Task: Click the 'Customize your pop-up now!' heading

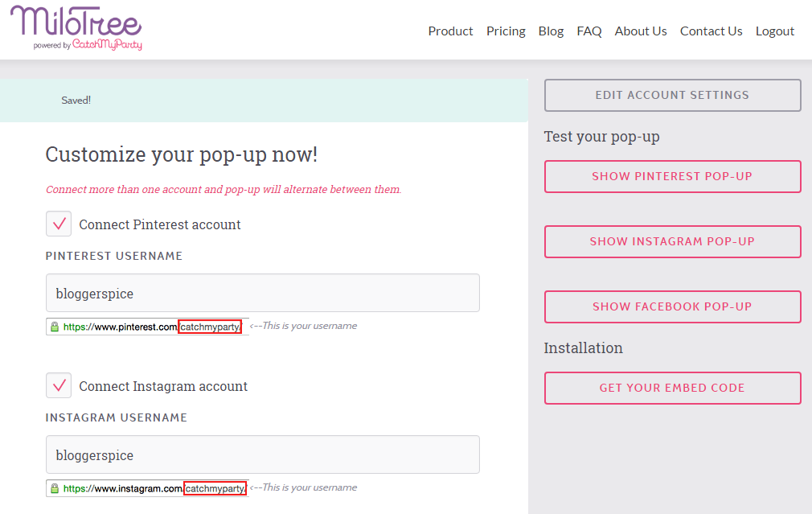Action: (181, 154)
